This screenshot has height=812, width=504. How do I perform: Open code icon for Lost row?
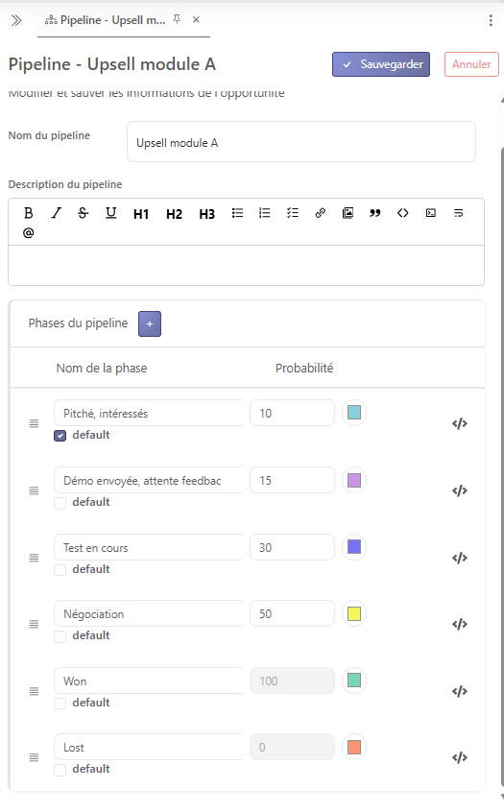click(x=460, y=757)
